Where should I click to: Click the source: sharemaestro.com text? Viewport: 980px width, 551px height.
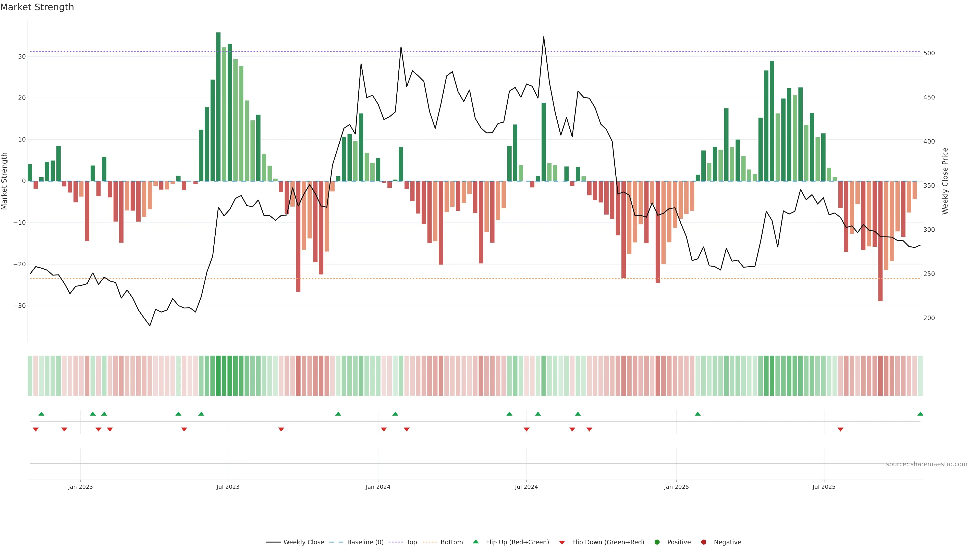pos(926,464)
